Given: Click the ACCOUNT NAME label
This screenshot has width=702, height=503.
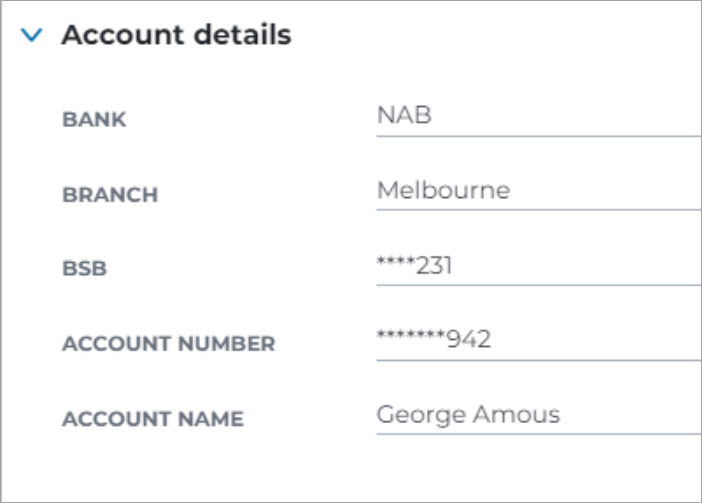Looking at the screenshot, I should point(153,419).
